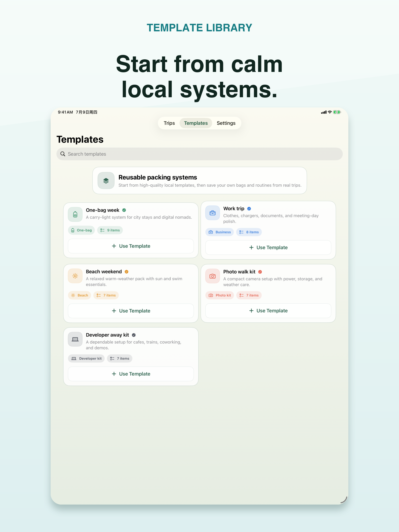
Task: Click the Reusable packing systems heading
Action: (x=158, y=177)
